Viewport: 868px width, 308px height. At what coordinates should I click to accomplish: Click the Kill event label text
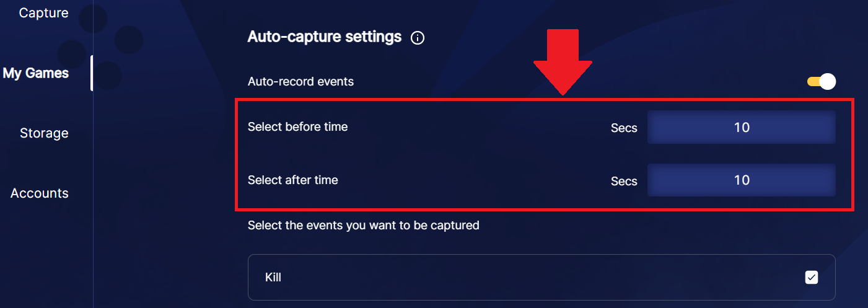(273, 277)
